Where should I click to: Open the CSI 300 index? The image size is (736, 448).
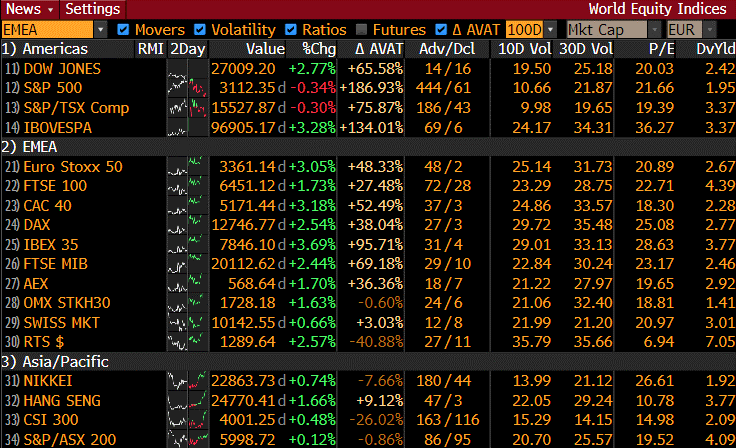51,420
